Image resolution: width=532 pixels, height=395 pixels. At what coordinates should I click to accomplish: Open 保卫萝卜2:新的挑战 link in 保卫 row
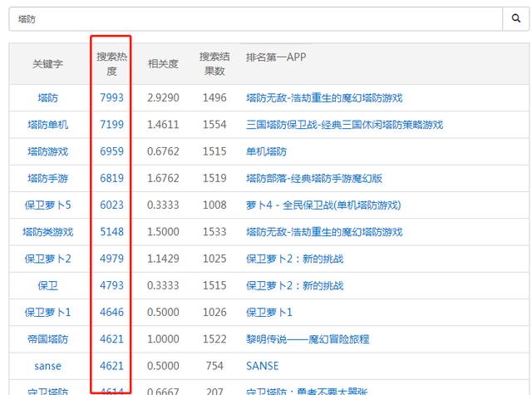point(295,286)
